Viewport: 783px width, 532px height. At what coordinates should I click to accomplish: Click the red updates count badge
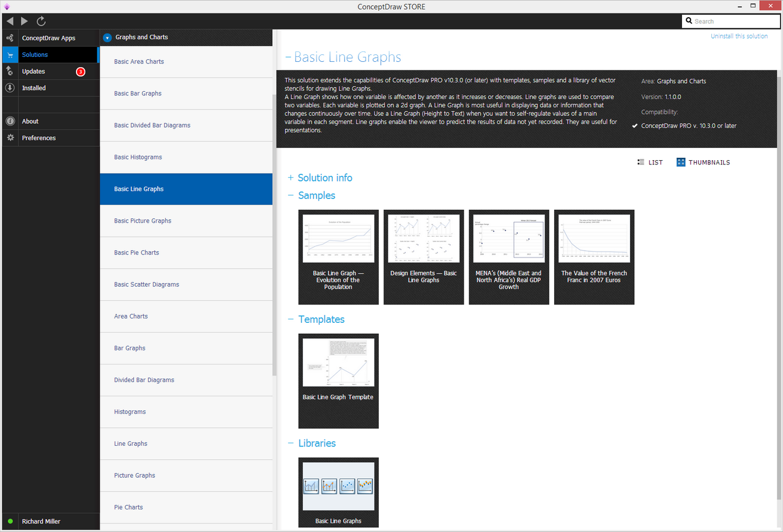(x=80, y=72)
